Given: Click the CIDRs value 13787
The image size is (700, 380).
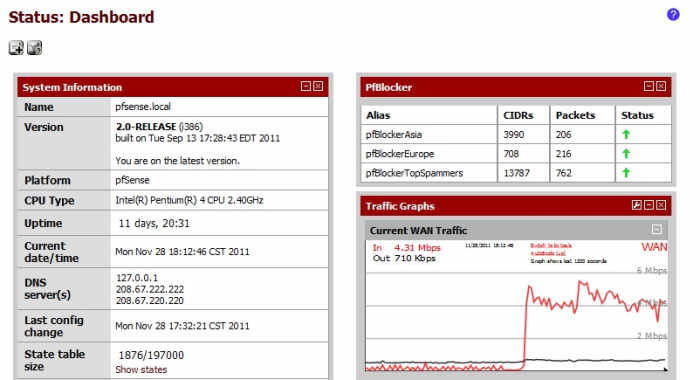Looking at the screenshot, I should coord(517,173).
